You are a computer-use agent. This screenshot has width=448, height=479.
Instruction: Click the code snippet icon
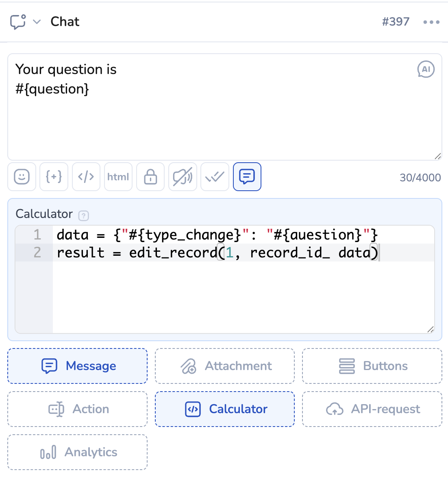pos(86,176)
